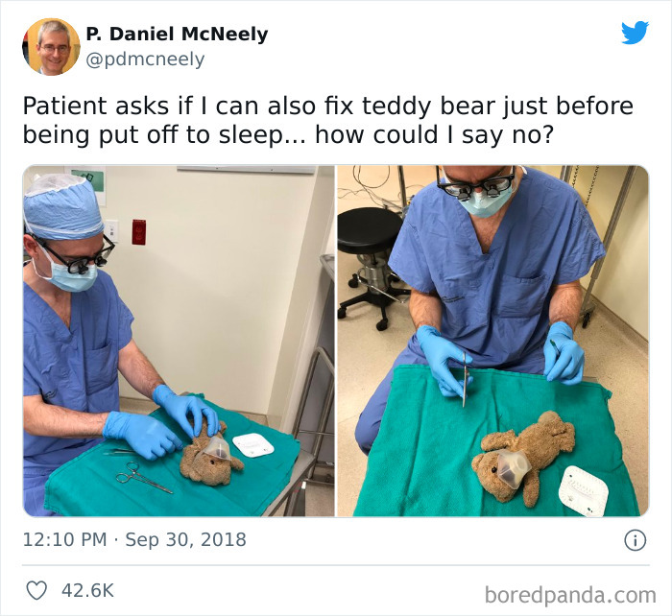Click the 42.6K likes count
This screenshot has height=616, width=672.
pyautogui.click(x=87, y=591)
